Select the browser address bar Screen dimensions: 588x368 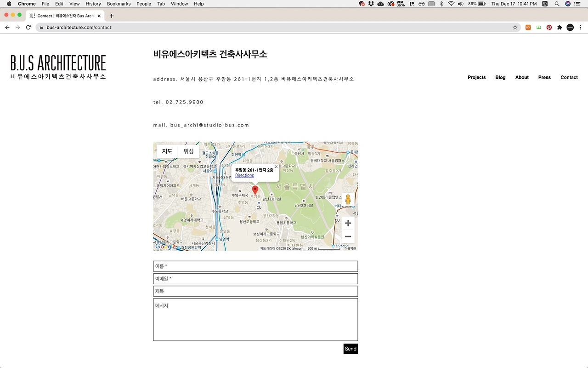278,28
